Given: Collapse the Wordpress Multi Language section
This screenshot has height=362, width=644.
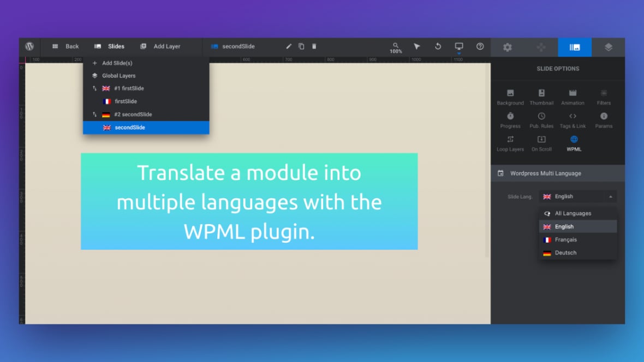Looking at the screenshot, I should coord(558,173).
